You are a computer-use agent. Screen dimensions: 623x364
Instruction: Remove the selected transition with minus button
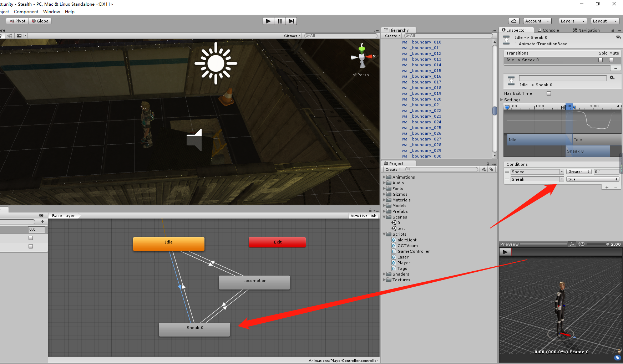pos(616,68)
